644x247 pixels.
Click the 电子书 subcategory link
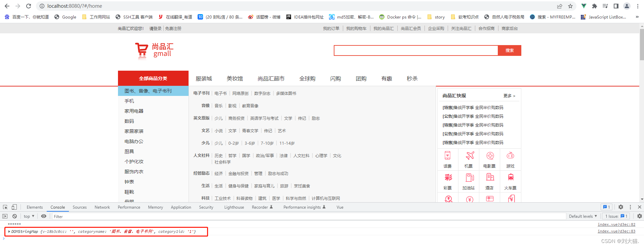(220, 94)
